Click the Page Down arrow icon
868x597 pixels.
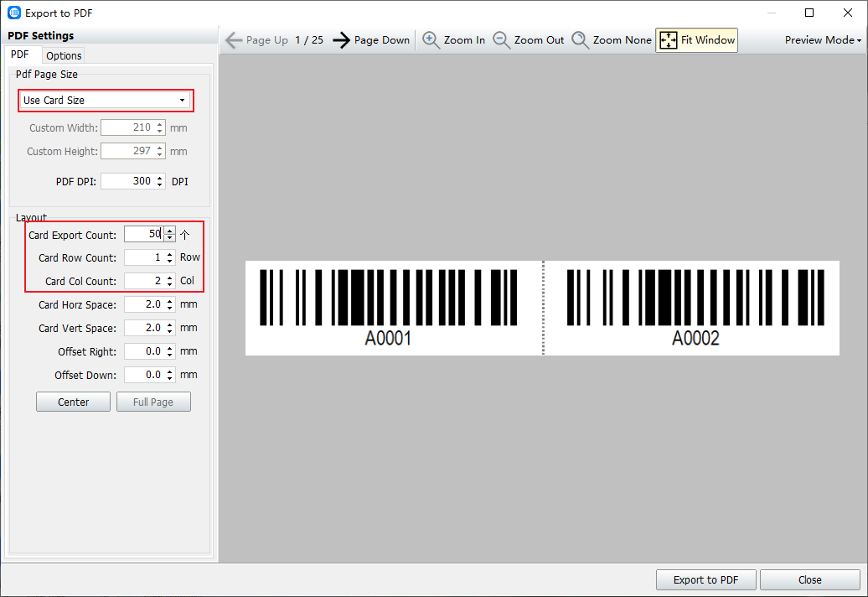(342, 40)
